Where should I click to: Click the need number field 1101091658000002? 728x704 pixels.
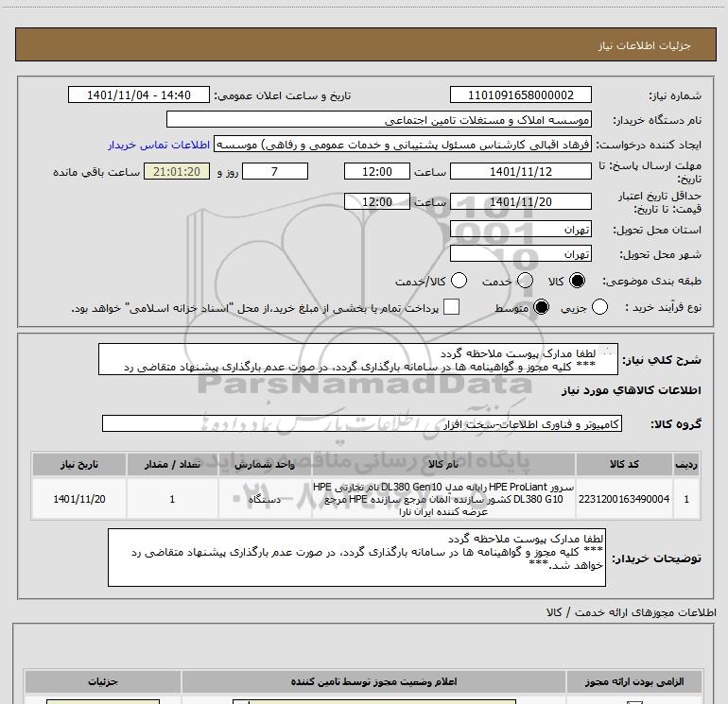tap(520, 94)
